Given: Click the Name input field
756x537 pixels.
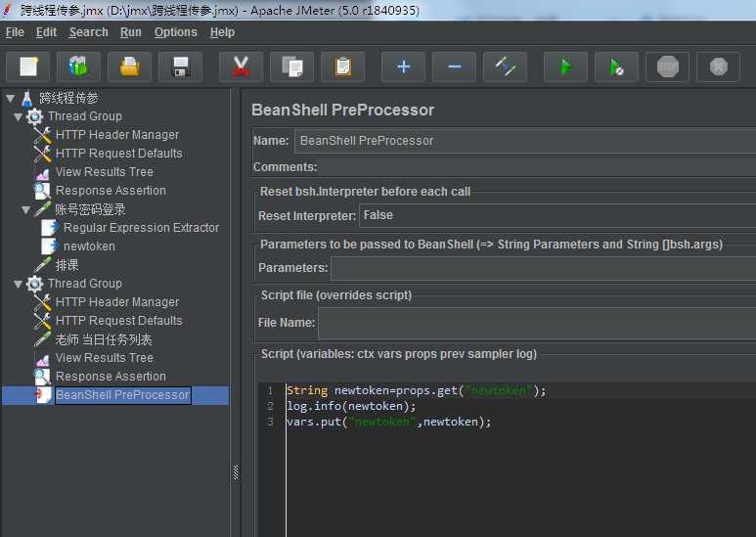Looking at the screenshot, I should click(525, 141).
